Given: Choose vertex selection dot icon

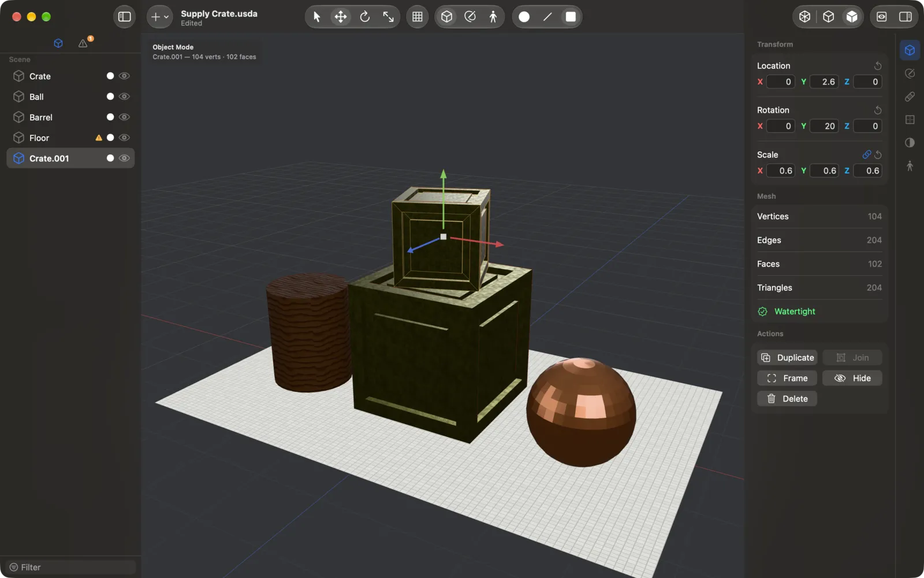Looking at the screenshot, I should [x=524, y=17].
